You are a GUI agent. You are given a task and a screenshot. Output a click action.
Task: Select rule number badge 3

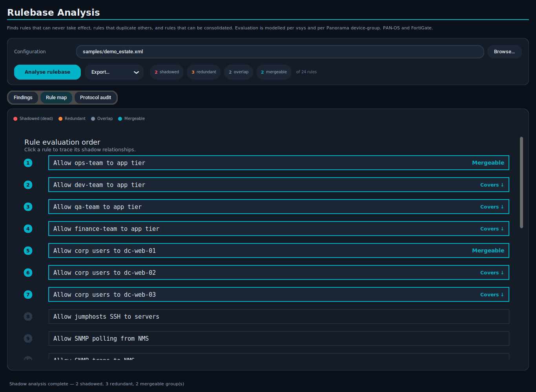[28, 207]
